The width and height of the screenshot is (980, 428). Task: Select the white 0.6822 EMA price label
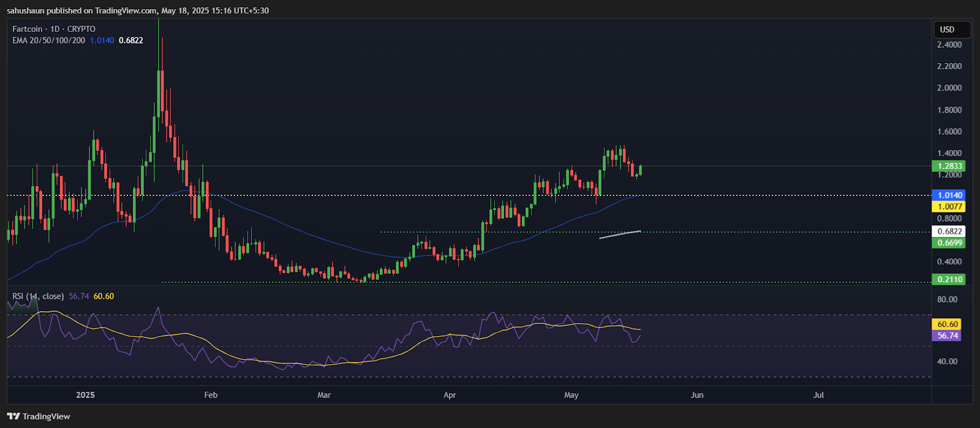[948, 231]
